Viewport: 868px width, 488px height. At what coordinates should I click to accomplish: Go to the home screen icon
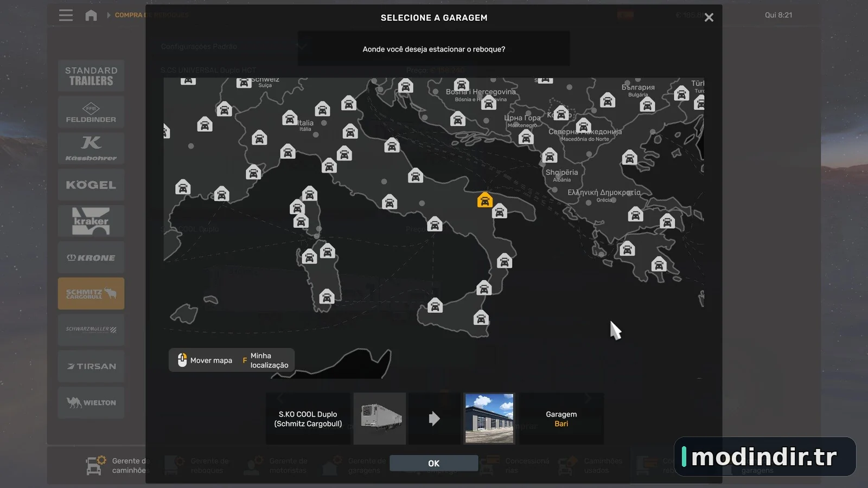click(91, 15)
